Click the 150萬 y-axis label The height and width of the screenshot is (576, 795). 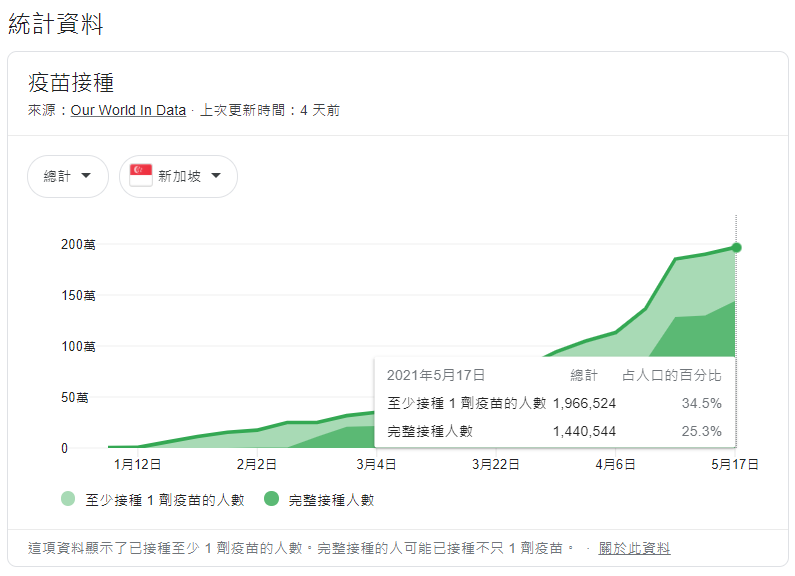[x=78, y=296]
